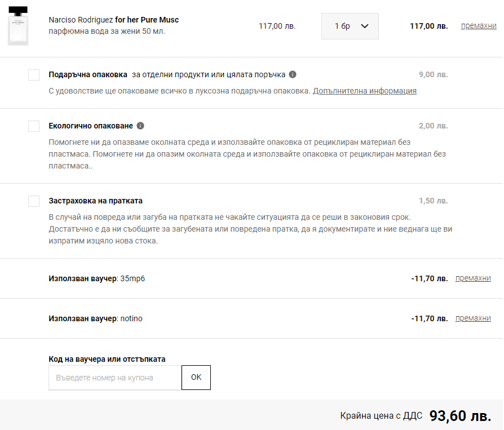
Task: Remove the notino voucher
Action: click(x=473, y=318)
